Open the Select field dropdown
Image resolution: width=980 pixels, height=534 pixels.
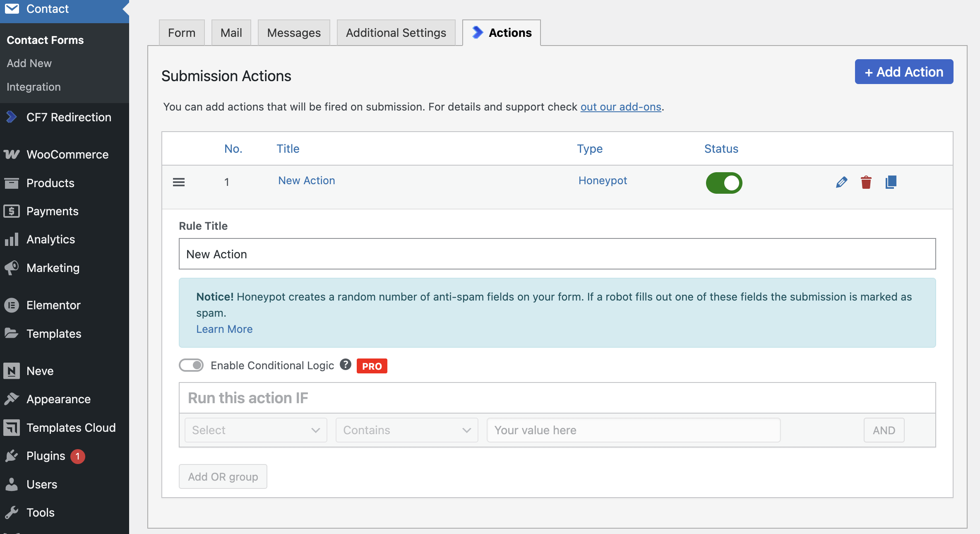pos(256,430)
